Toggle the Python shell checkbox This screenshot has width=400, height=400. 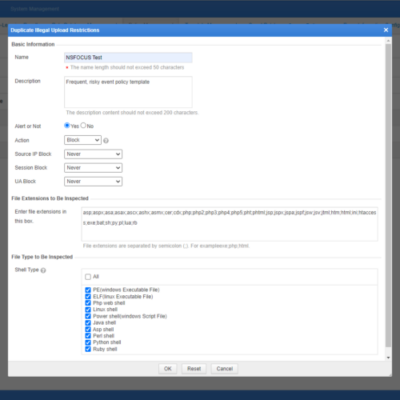coord(88,343)
